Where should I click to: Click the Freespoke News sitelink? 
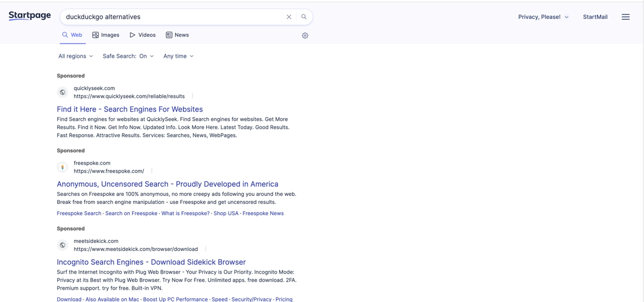click(x=263, y=213)
